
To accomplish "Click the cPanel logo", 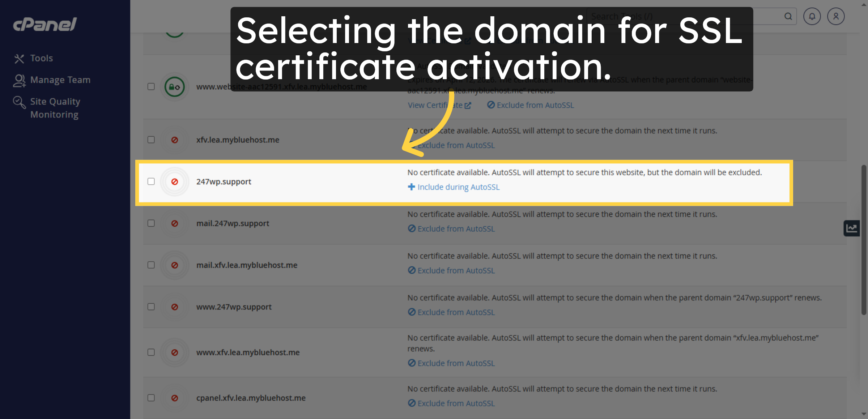I will point(44,24).
